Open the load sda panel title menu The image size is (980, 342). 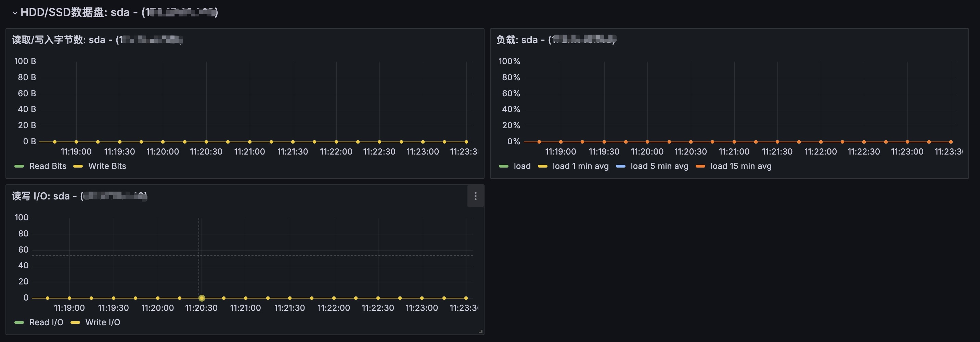pos(556,40)
